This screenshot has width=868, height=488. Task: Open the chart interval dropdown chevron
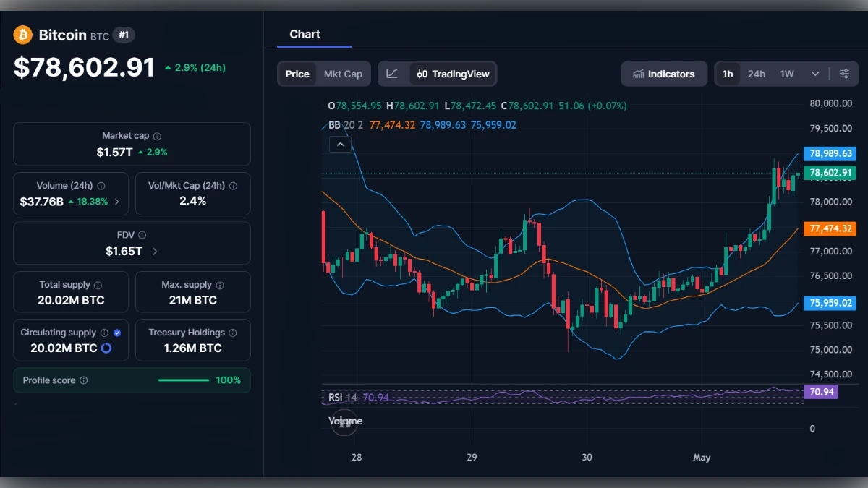815,74
